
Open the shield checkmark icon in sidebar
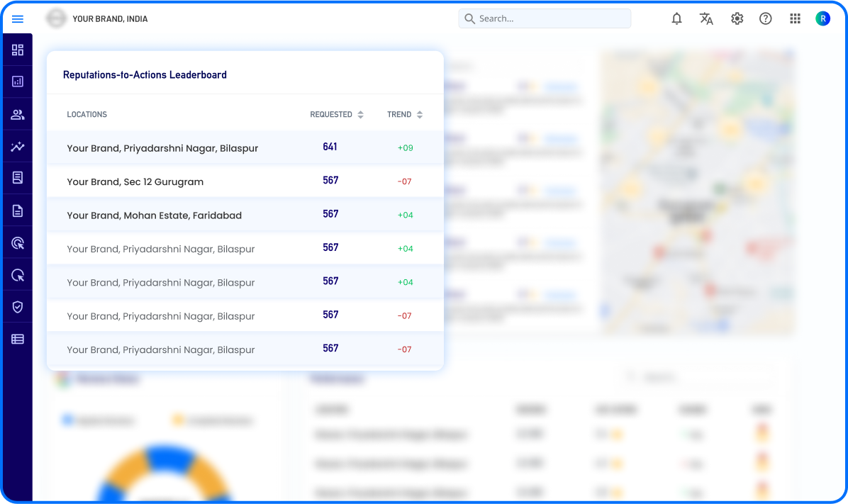pos(17,307)
